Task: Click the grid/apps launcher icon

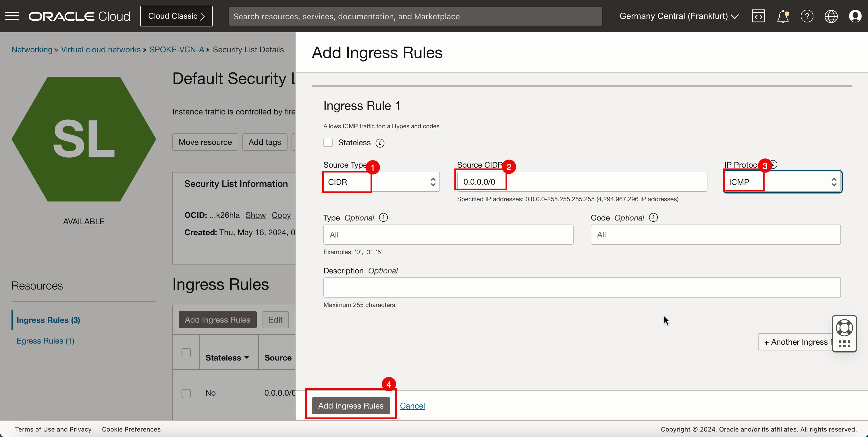Action: (845, 343)
